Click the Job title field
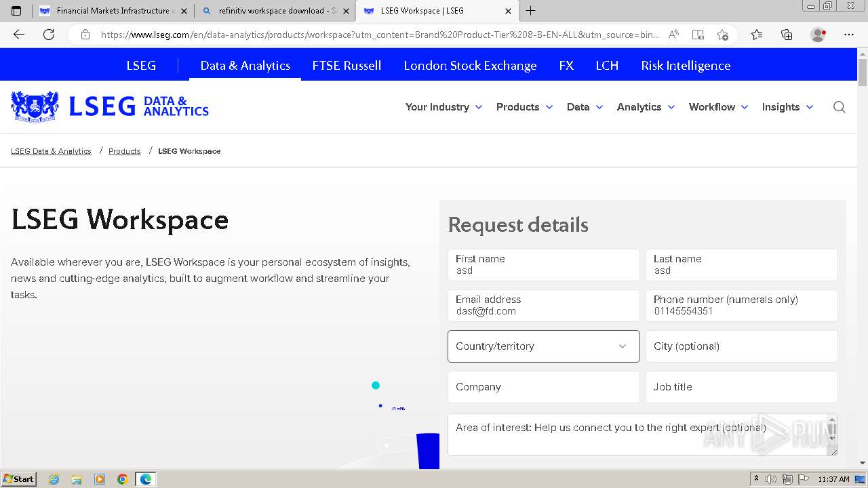 click(741, 387)
